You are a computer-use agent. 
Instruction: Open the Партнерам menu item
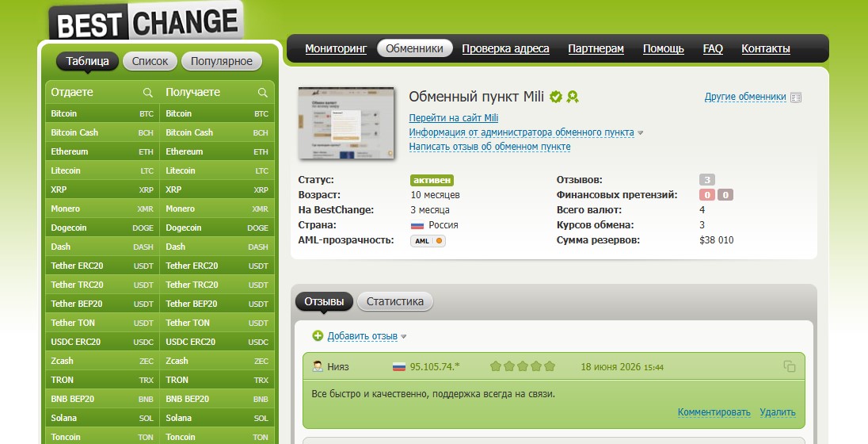tap(596, 49)
